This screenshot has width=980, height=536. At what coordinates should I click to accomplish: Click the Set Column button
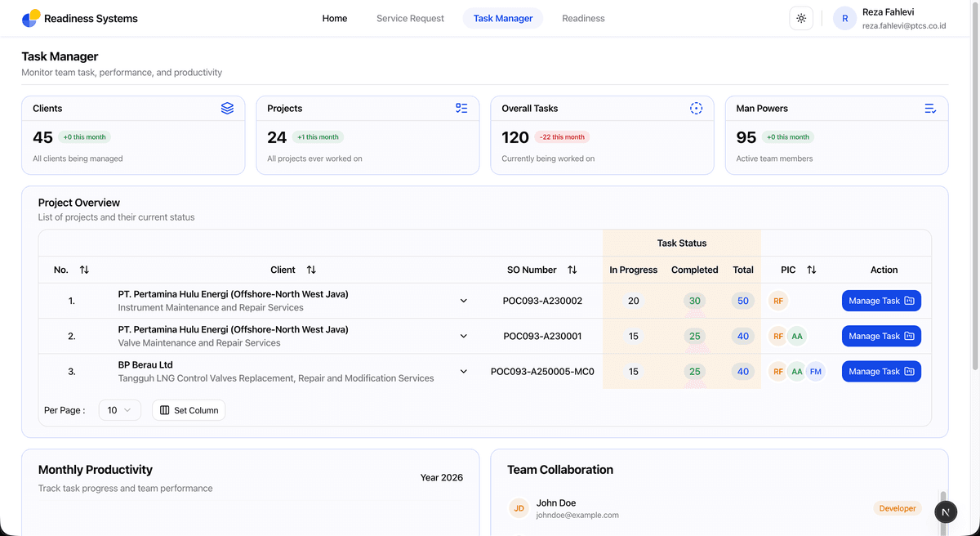[189, 410]
